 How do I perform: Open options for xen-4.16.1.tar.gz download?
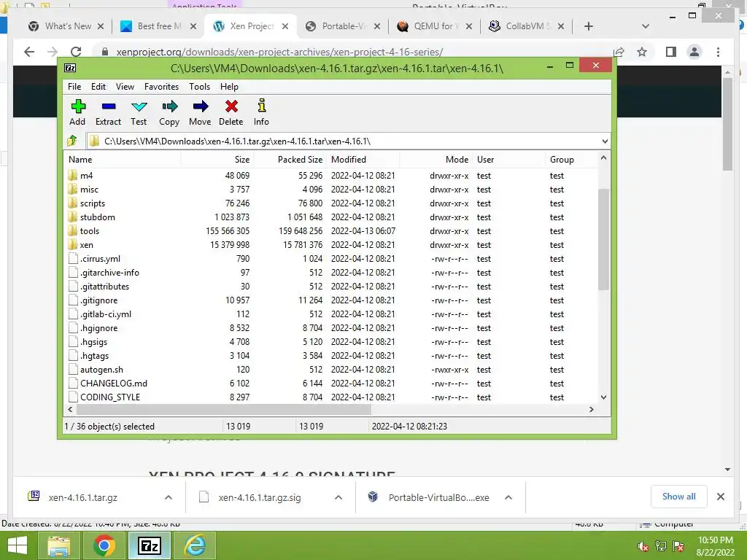(169, 497)
